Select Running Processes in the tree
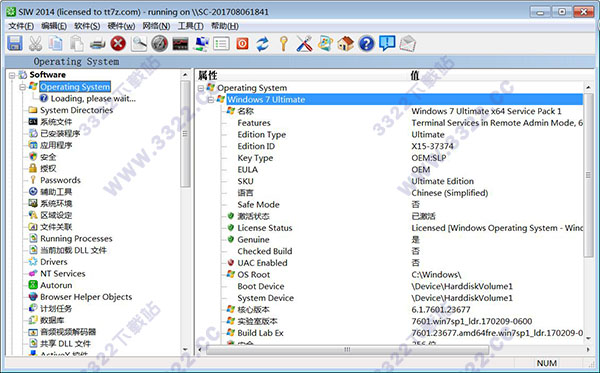 pyautogui.click(x=76, y=239)
